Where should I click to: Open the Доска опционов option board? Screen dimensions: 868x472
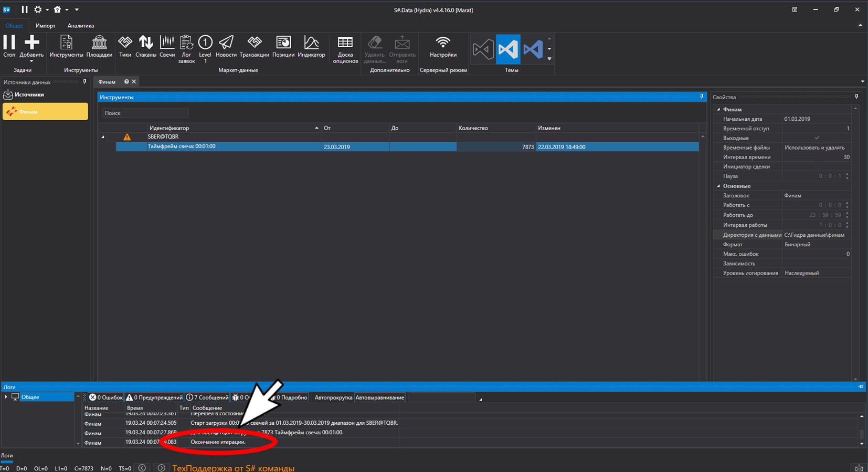pyautogui.click(x=345, y=49)
